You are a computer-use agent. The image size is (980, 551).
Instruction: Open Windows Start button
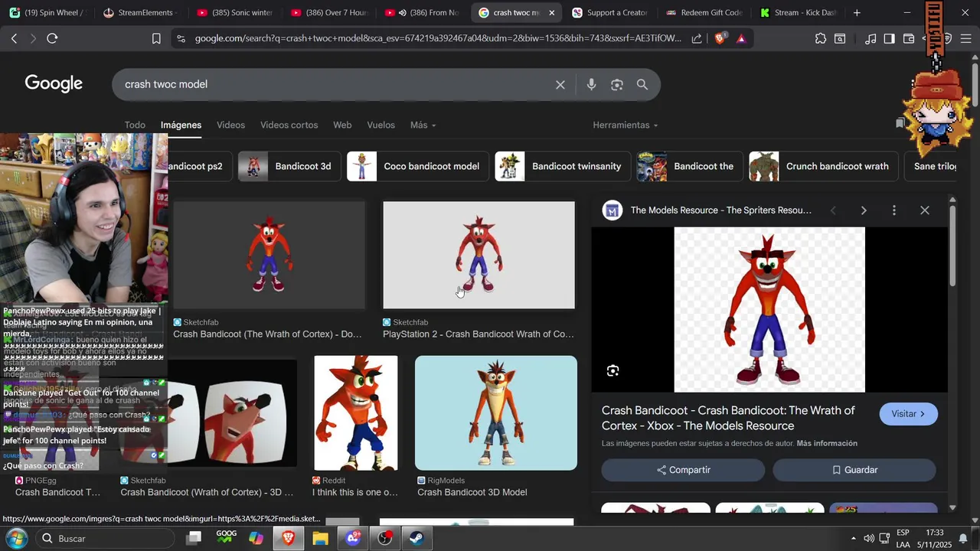[17, 538]
